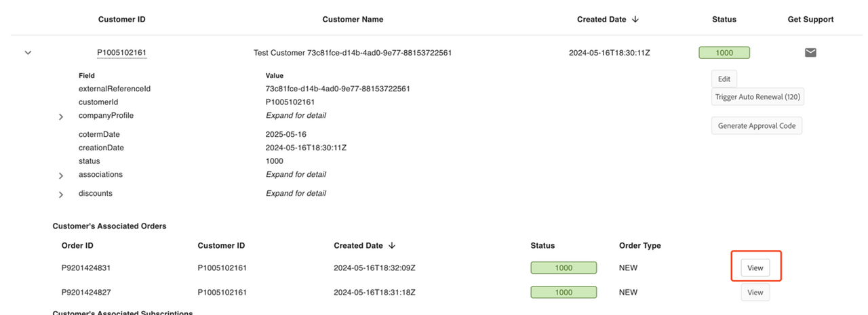Sort customers by Customer ID column header
This screenshot has width=868, height=315.
[122, 20]
